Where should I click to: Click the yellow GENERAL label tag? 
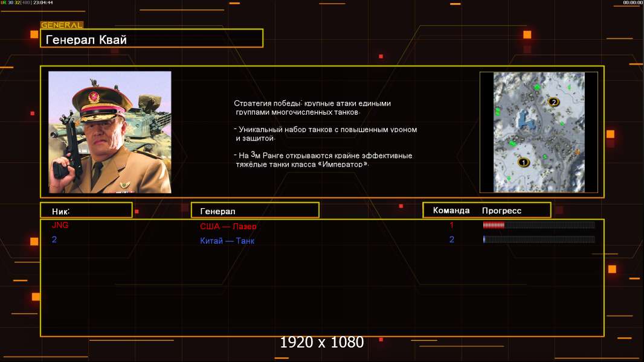pyautogui.click(x=62, y=25)
